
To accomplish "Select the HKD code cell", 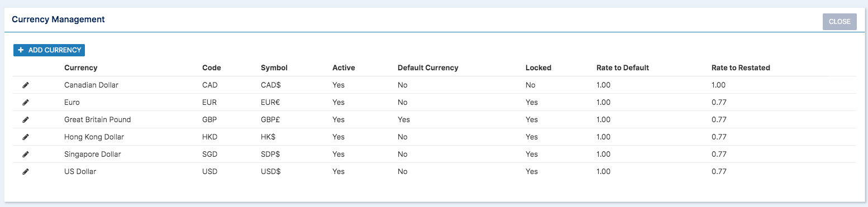I will pyautogui.click(x=210, y=137).
